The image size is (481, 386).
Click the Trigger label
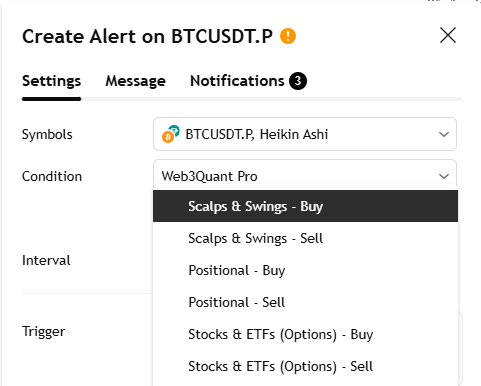(x=43, y=332)
